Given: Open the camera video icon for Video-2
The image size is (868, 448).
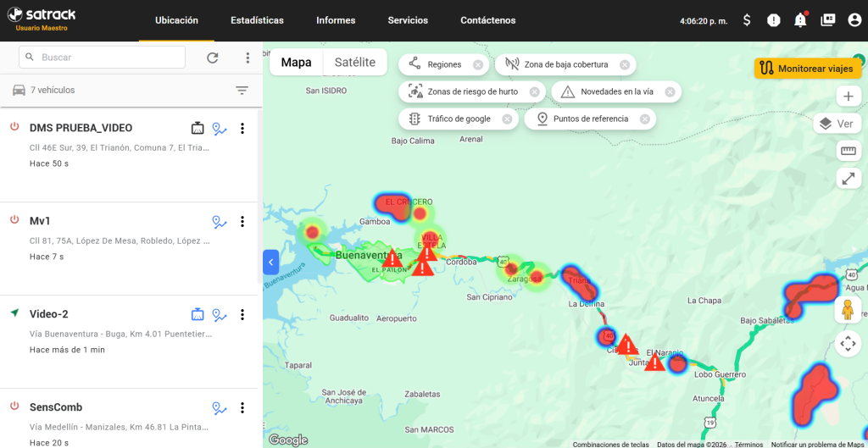Looking at the screenshot, I should click(198, 315).
